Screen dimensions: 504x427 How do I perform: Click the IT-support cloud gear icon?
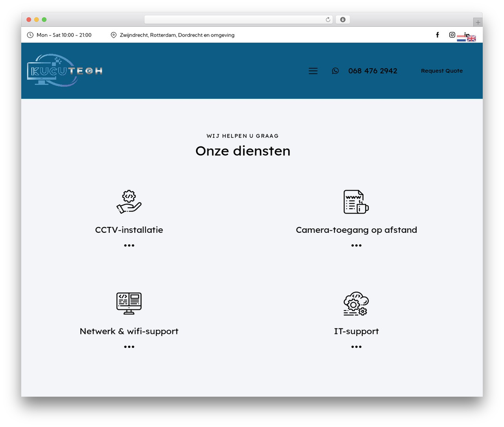(x=356, y=303)
